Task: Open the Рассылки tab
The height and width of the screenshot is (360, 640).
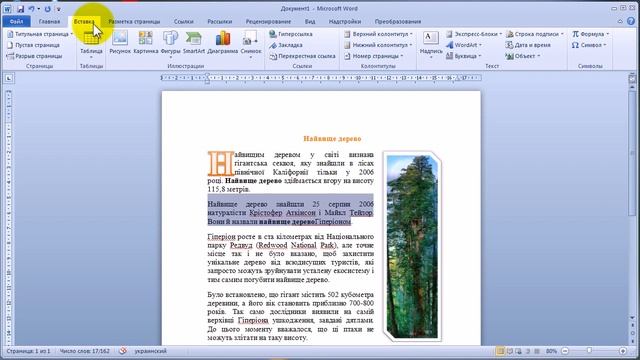Action: pyautogui.click(x=220, y=21)
